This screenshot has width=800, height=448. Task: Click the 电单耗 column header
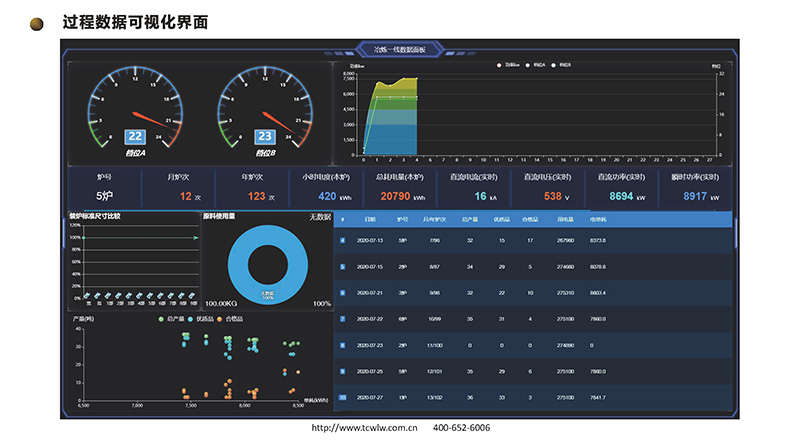pyautogui.click(x=598, y=219)
